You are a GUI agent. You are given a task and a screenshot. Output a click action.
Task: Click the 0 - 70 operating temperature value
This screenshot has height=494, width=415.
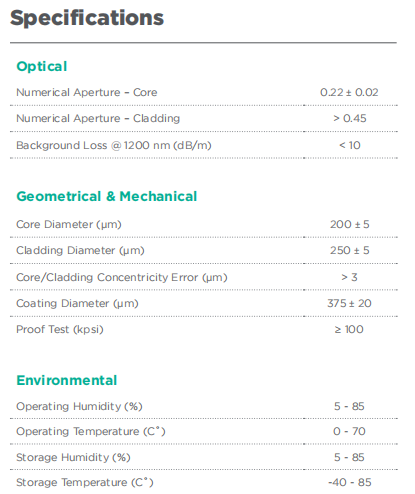pos(349,431)
